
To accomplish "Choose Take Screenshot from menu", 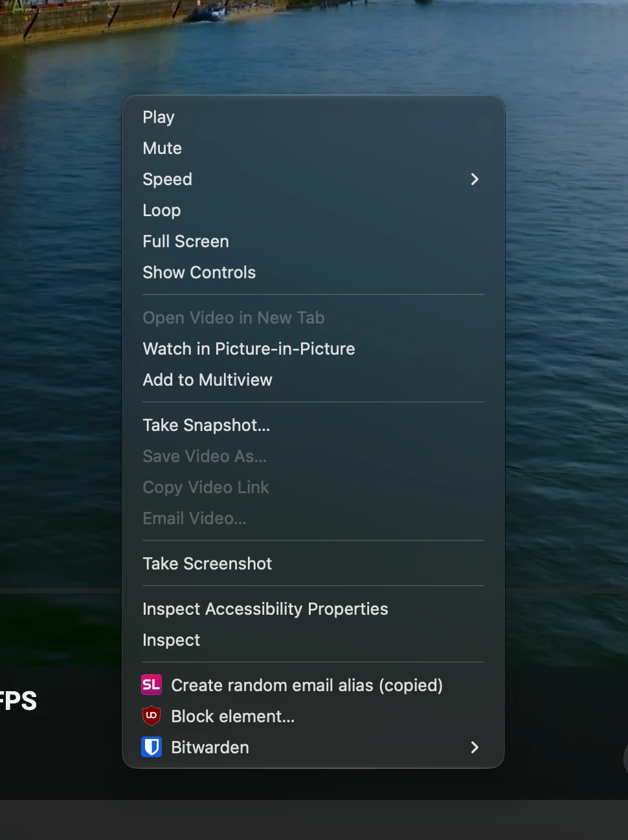I will point(313,564).
